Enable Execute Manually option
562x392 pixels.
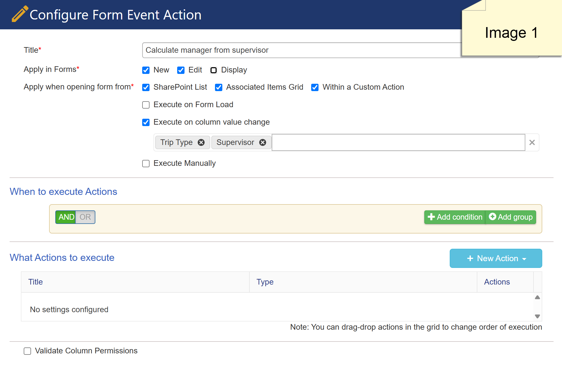point(146,164)
